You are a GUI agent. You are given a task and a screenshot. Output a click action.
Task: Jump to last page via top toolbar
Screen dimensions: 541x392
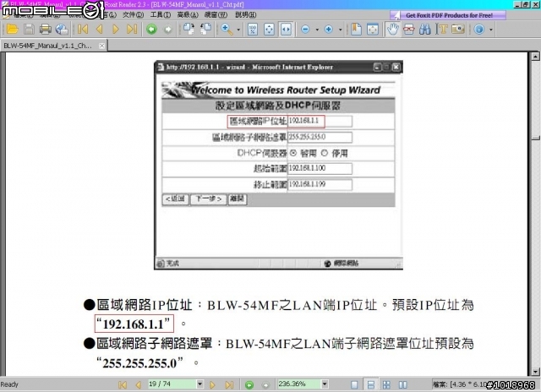coord(132,30)
